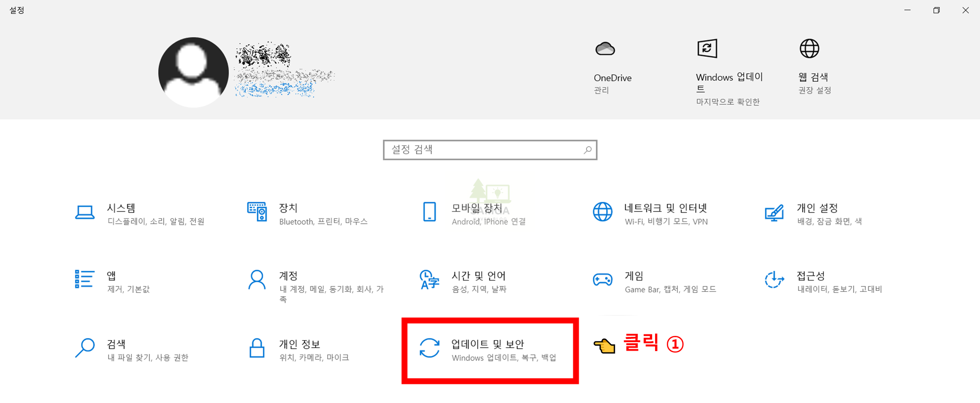Select the 모바일 장치 category title

click(477, 208)
